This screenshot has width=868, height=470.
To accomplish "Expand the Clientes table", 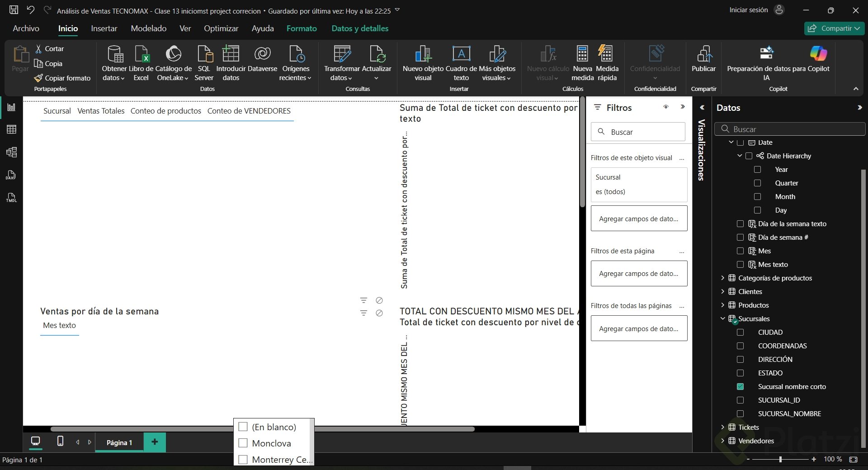I will [722, 292].
